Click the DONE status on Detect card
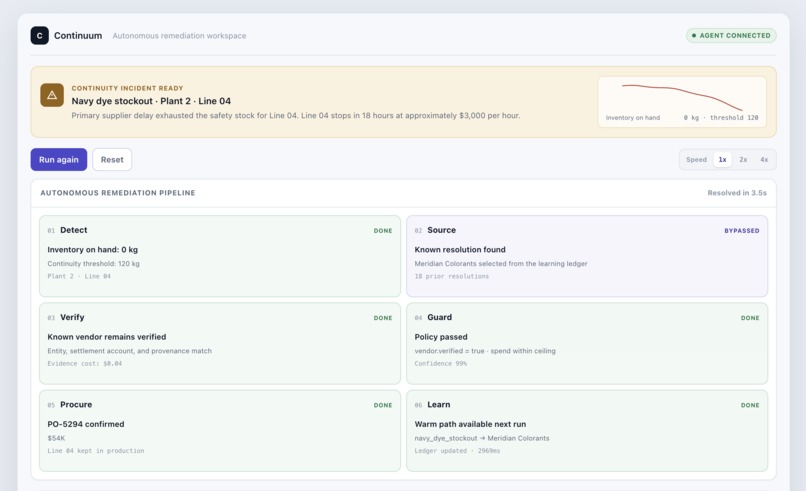 (x=383, y=231)
